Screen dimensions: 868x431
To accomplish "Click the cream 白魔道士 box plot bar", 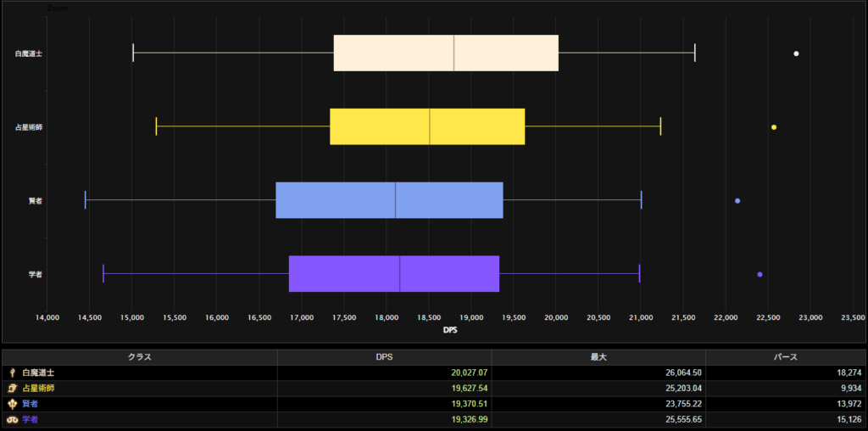I will [x=446, y=53].
